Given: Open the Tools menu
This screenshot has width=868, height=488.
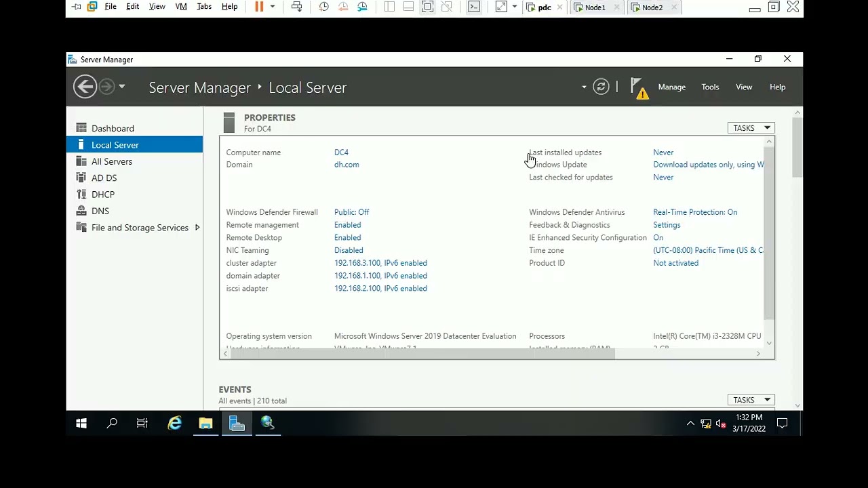Looking at the screenshot, I should tap(710, 87).
